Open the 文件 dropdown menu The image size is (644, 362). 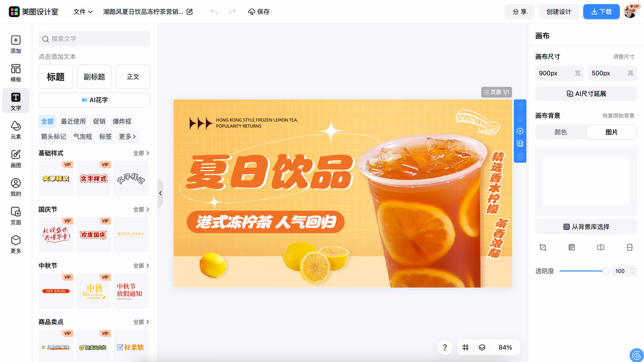click(x=83, y=11)
